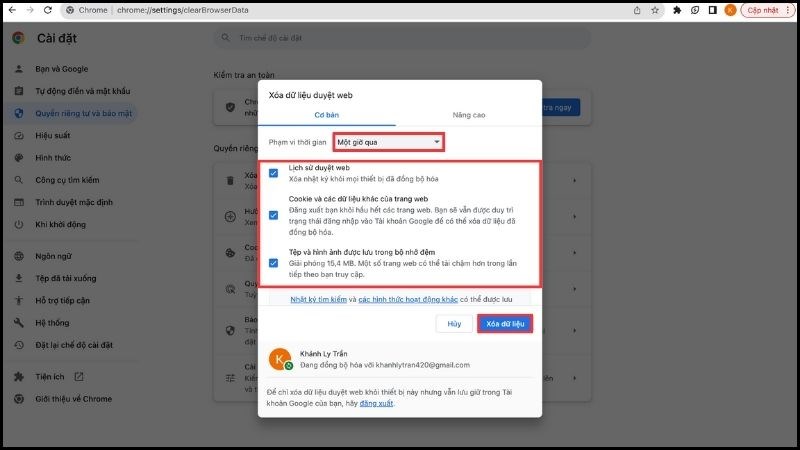This screenshot has height=450, width=800.
Task: Click the cookie icon in privacy list
Action: coord(231,253)
